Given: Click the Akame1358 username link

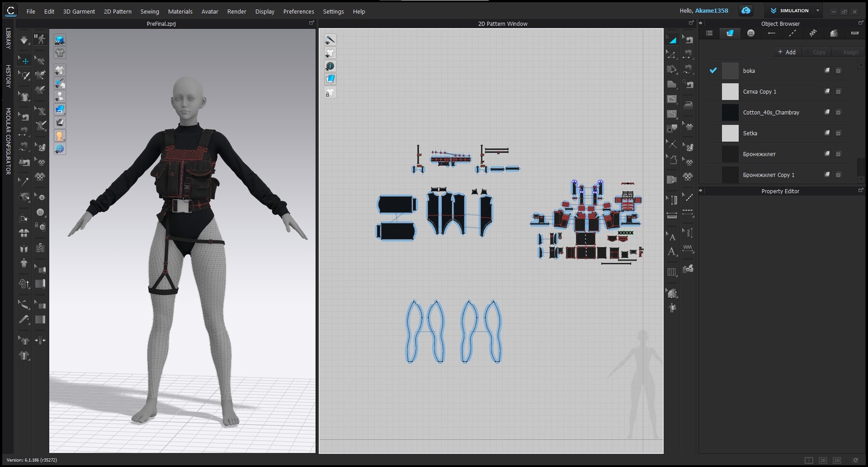Looking at the screenshot, I should [711, 11].
